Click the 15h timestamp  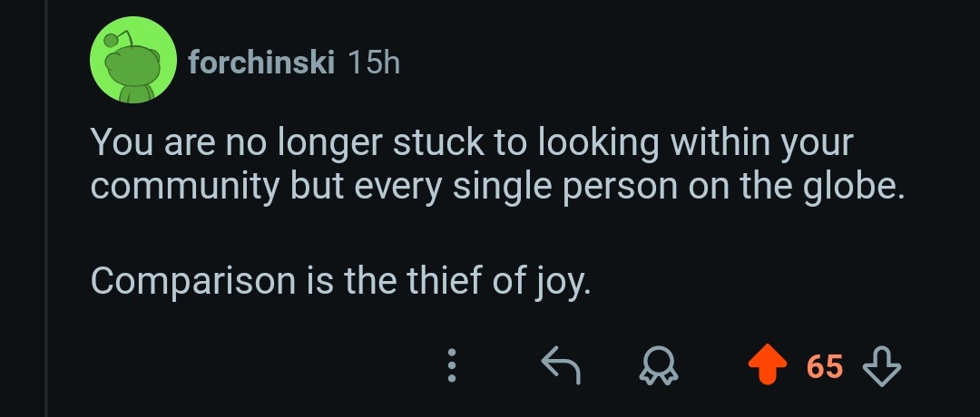[372, 63]
